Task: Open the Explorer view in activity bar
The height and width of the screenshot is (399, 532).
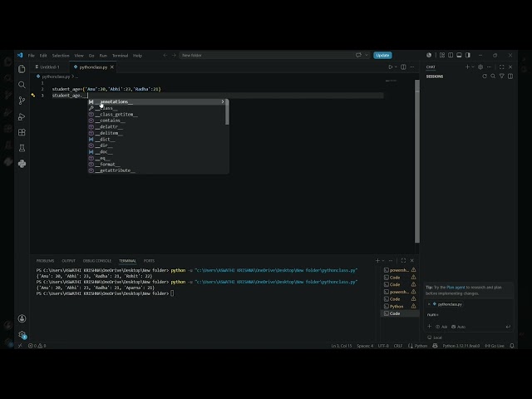Action: 22,69
